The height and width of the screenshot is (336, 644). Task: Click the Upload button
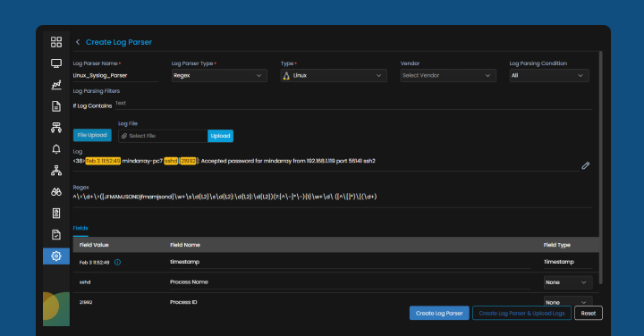point(221,136)
